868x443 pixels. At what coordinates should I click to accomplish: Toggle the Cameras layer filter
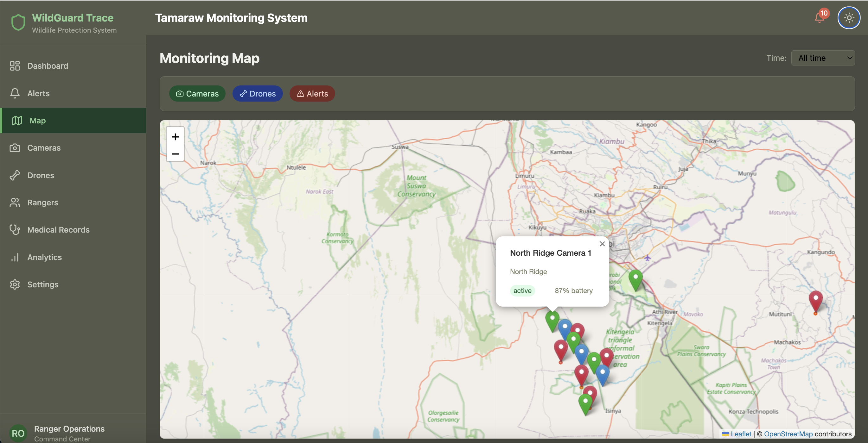point(197,94)
